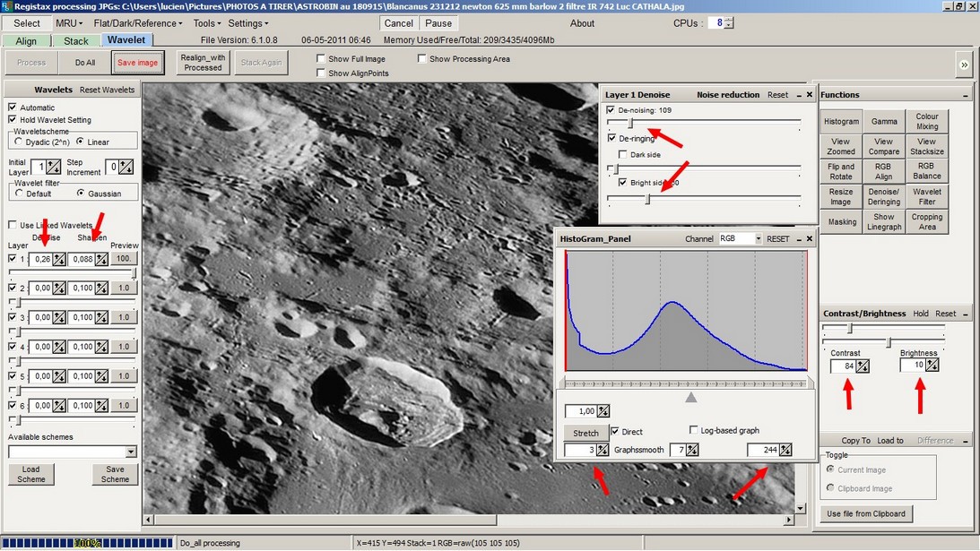Collapse the Contrast/Brightness panel
Image resolution: width=980 pixels, height=551 pixels.
click(966, 314)
